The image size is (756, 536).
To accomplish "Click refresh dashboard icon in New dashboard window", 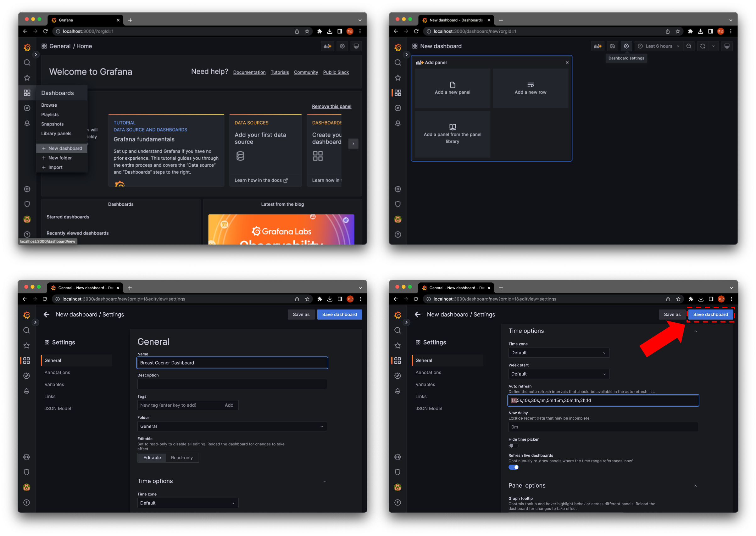I will pos(703,46).
